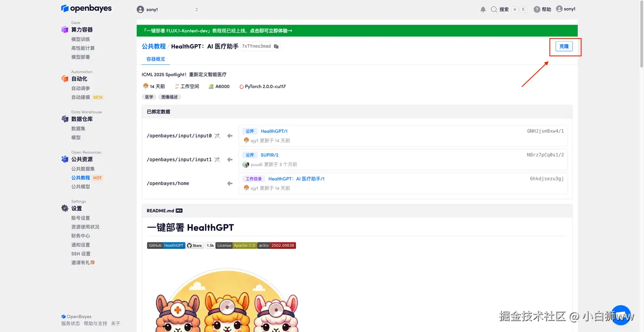644x332 pixels.
Task: Open the sony1 workspace switcher dropdown
Action: (x=167, y=9)
